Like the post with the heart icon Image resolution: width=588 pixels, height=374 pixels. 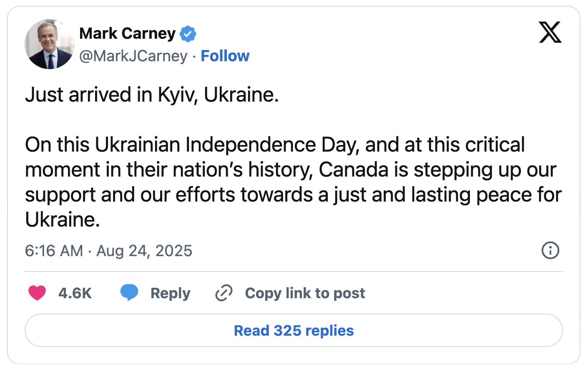pos(37,293)
